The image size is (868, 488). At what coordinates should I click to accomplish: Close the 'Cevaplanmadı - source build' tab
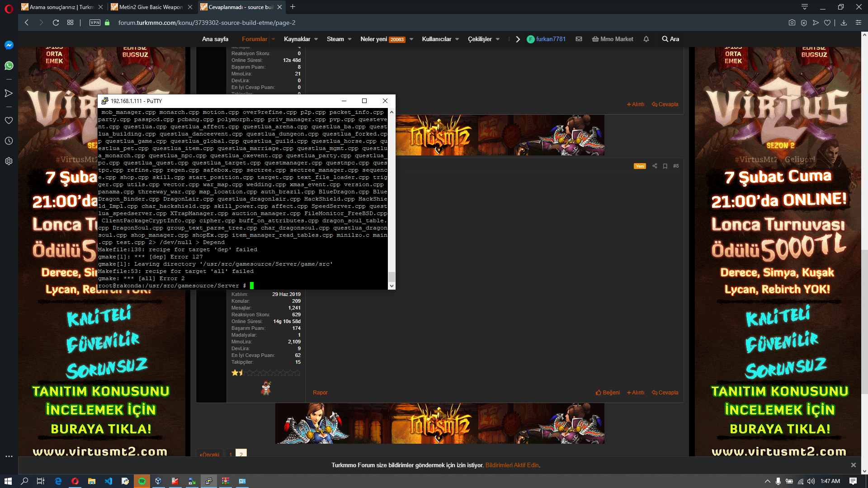(x=280, y=7)
